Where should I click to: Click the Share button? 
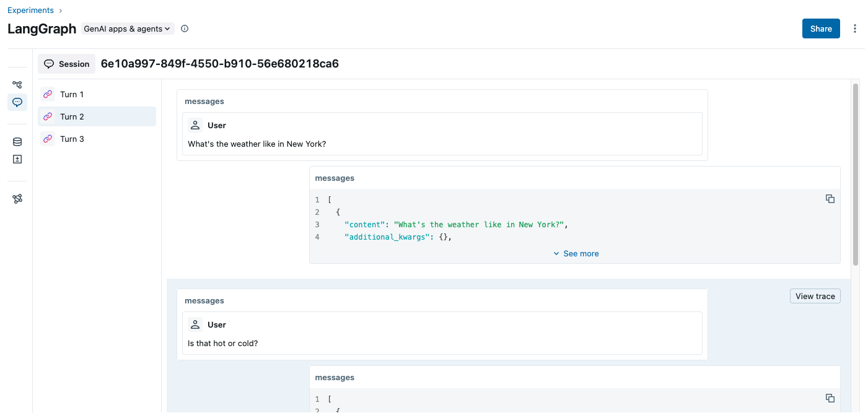pos(820,28)
